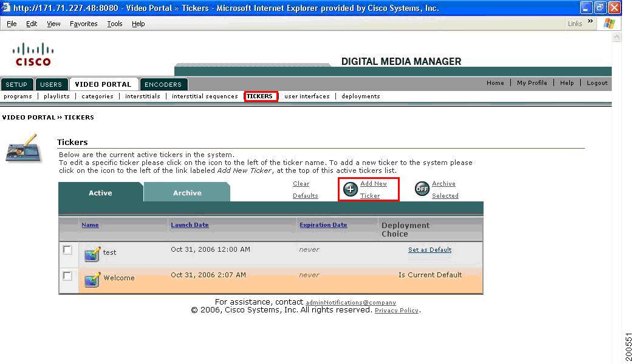Viewport: 633px width, 364px height.
Task: Click the edit icon beside the Welcome ticker
Action: click(92, 279)
